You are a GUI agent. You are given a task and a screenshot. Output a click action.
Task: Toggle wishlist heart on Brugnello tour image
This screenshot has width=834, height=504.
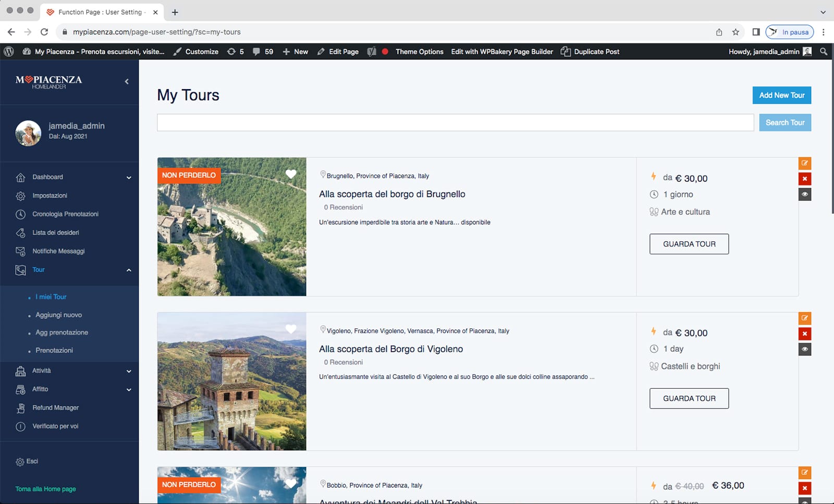click(291, 174)
